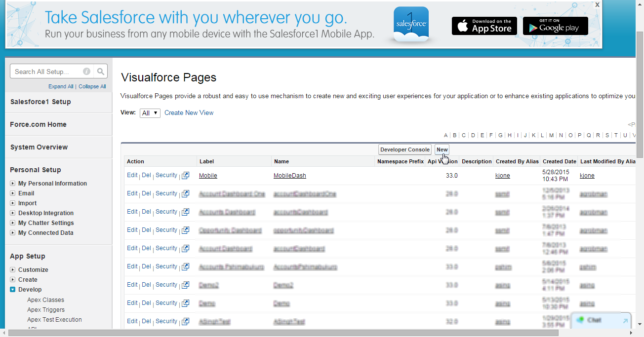644x337 pixels.
Task: Click the info icon beside the setup search box
Action: point(86,71)
